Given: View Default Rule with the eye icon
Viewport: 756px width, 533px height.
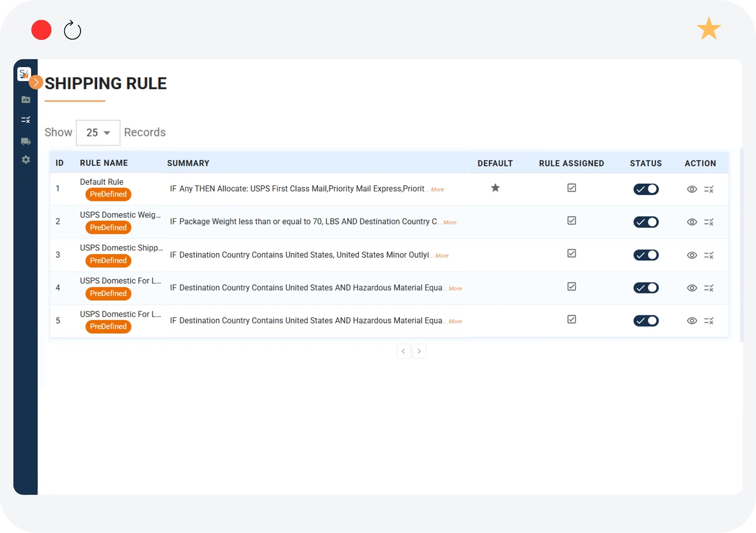Looking at the screenshot, I should 692,189.
